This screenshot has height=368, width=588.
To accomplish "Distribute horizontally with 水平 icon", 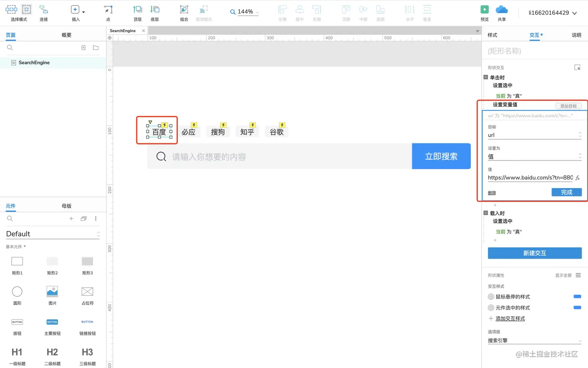I will point(410,9).
